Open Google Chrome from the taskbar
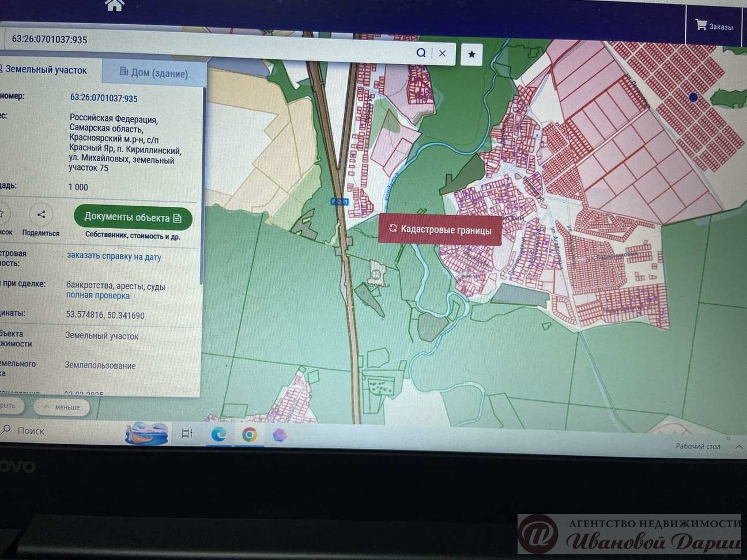747x560 pixels. coord(249,434)
